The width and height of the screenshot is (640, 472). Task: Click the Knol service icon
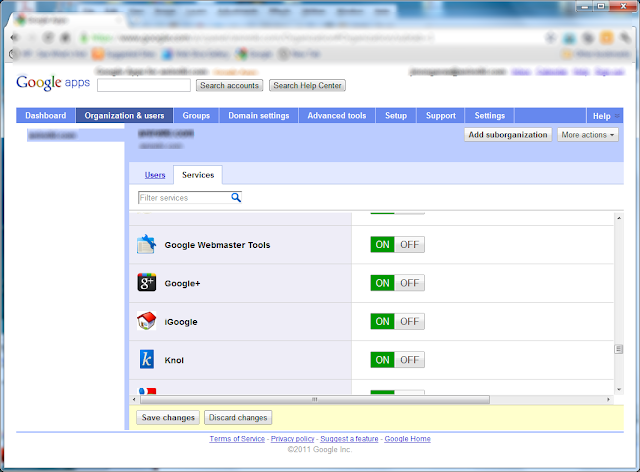(x=147, y=359)
